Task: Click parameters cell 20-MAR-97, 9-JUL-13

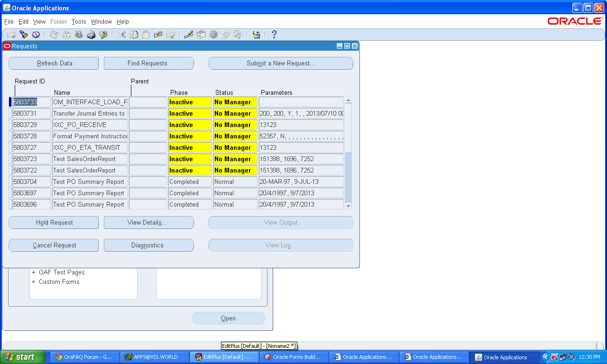Action: click(301, 182)
